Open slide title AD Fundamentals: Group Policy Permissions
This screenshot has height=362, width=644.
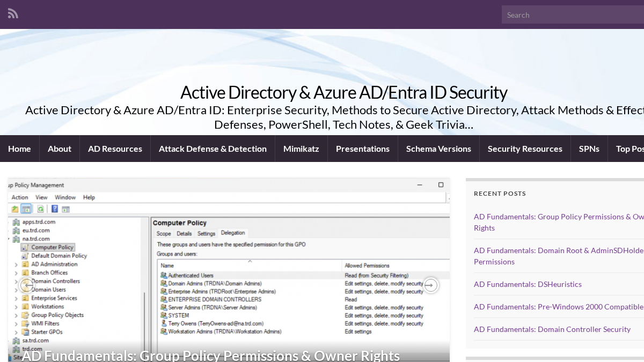click(x=210, y=356)
